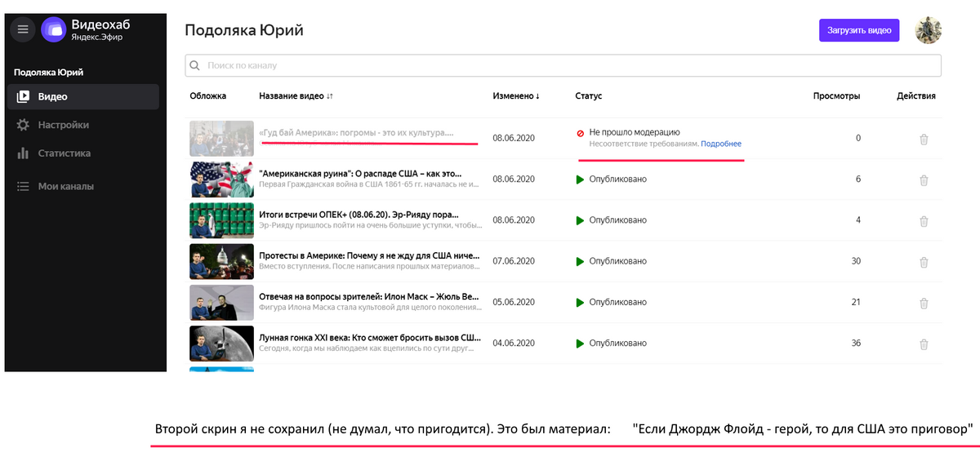
Task: Select Мои каналы in the sidebar
Action: (65, 186)
